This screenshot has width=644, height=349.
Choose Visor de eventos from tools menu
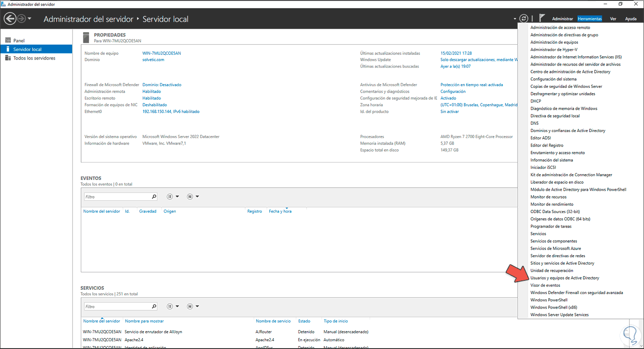(545, 285)
